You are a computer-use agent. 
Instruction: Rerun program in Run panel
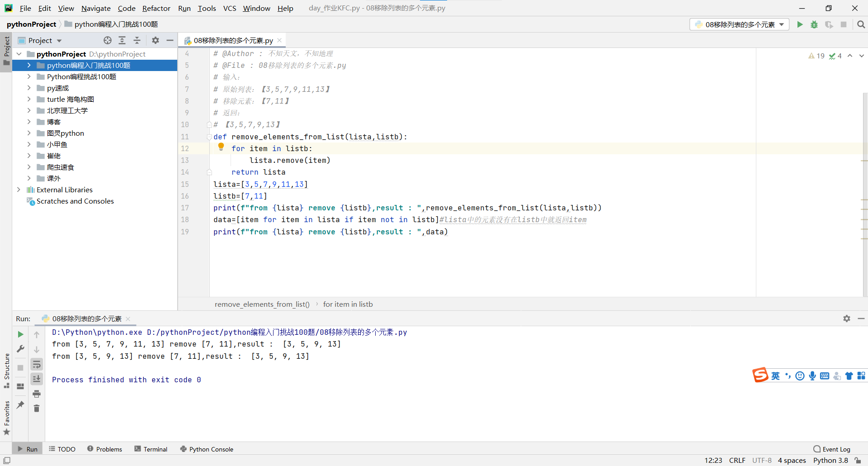click(x=20, y=334)
